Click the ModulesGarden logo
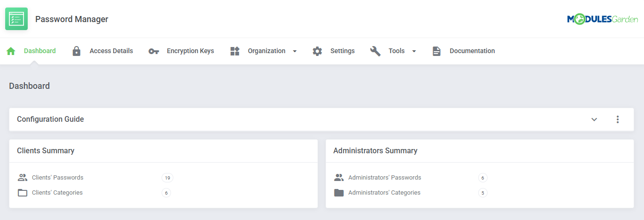644x220 pixels. [602, 19]
